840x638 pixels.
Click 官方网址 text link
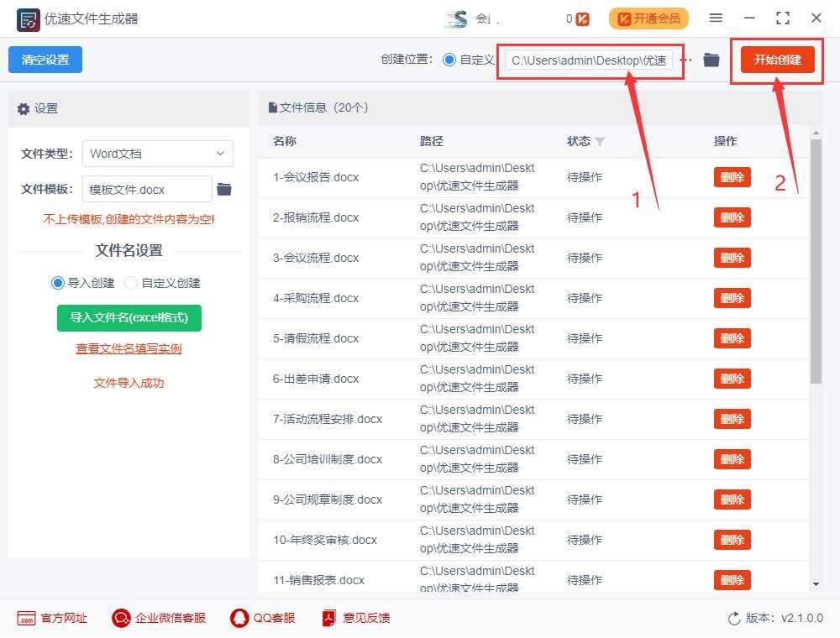coord(64,618)
